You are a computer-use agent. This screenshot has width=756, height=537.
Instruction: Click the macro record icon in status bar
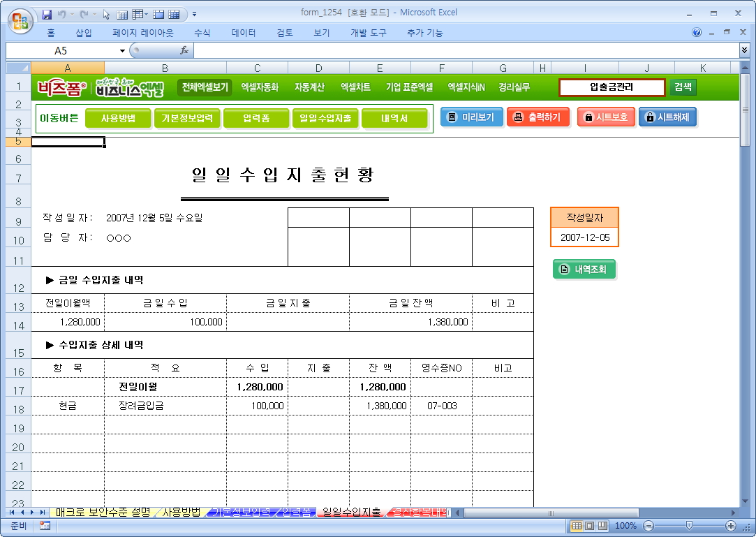(45, 526)
